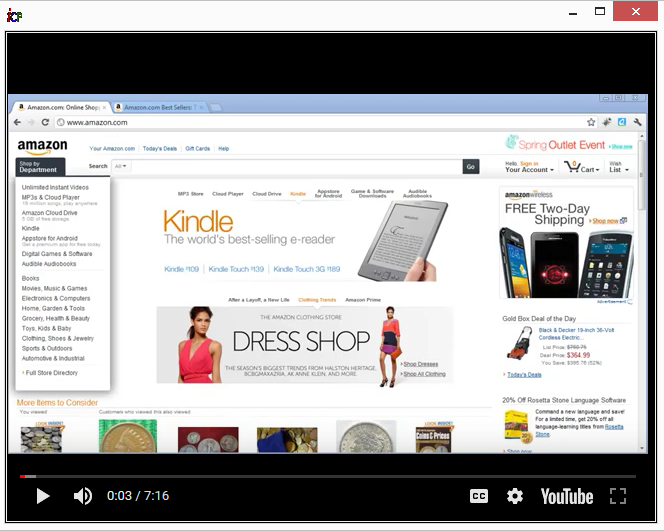Switch banner to MP3 Store tab
This screenshot has height=531, width=664.
point(191,194)
